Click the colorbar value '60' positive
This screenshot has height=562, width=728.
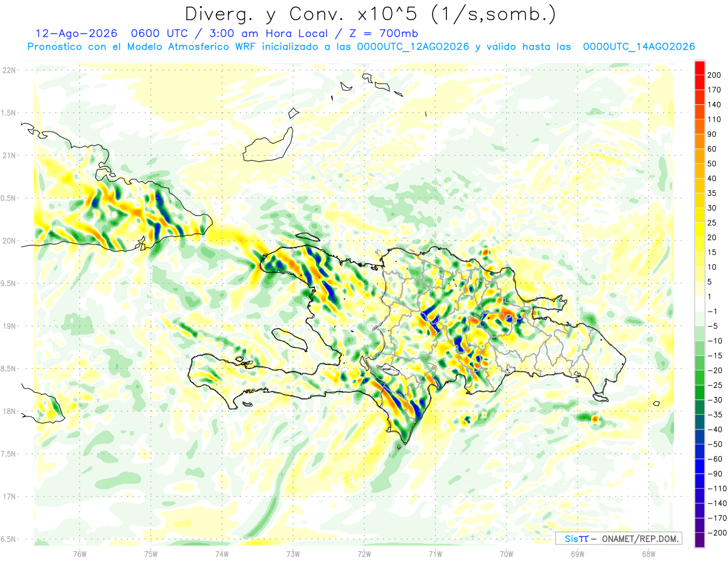click(x=712, y=149)
